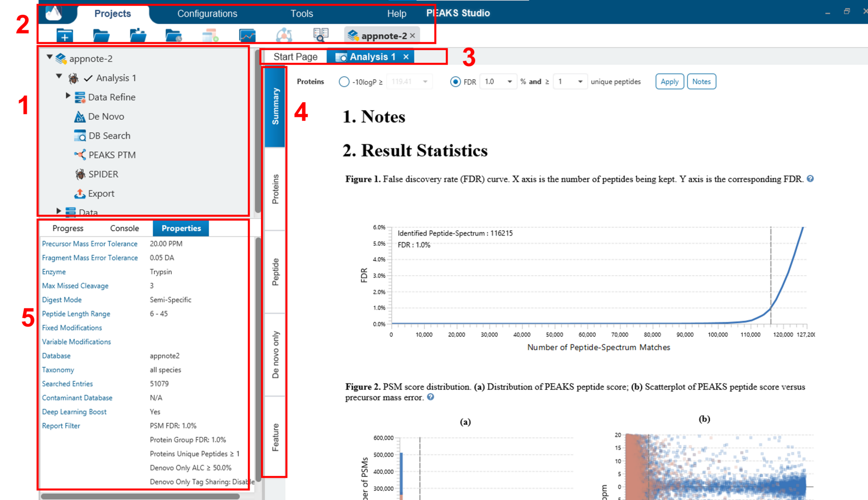
Task: Click the recent projects folder icon
Action: (x=174, y=36)
